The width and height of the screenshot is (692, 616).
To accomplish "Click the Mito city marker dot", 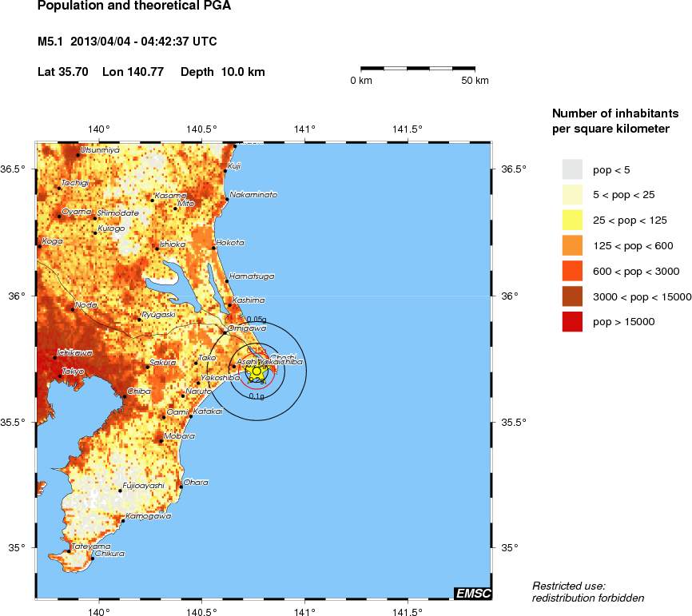I will click(x=175, y=209).
